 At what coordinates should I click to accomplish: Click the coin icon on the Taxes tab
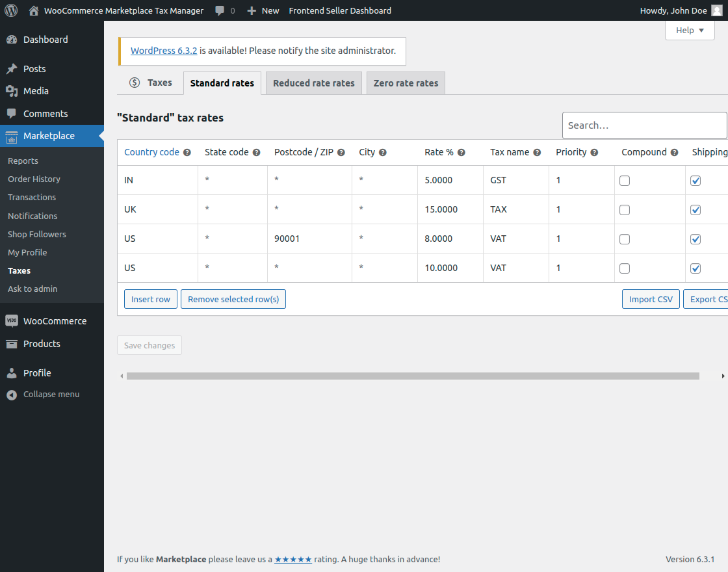point(134,83)
